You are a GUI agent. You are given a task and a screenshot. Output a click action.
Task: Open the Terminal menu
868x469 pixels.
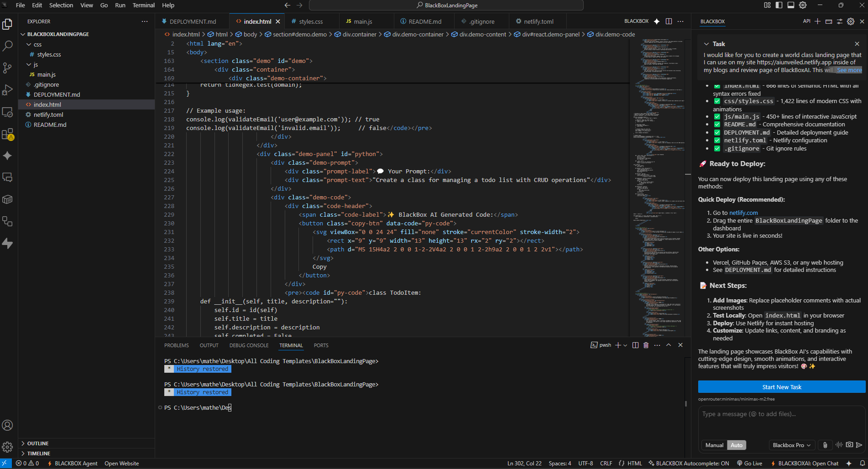143,5
